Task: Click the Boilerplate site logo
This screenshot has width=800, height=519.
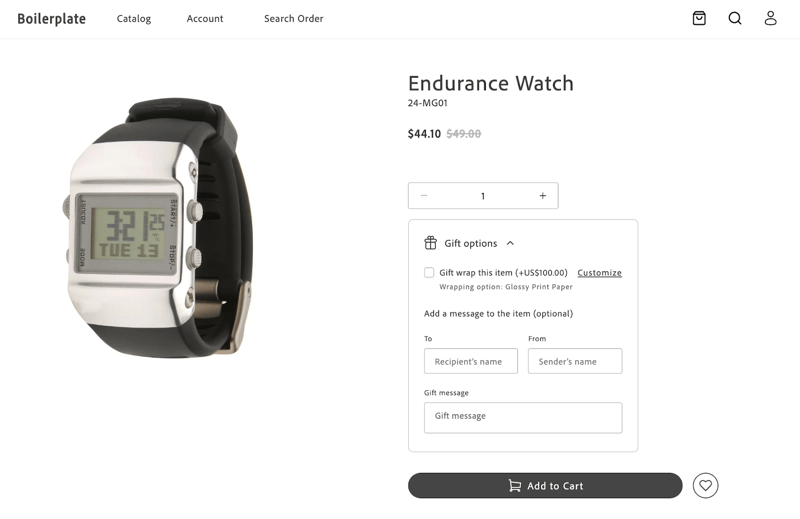Action: 52,19
